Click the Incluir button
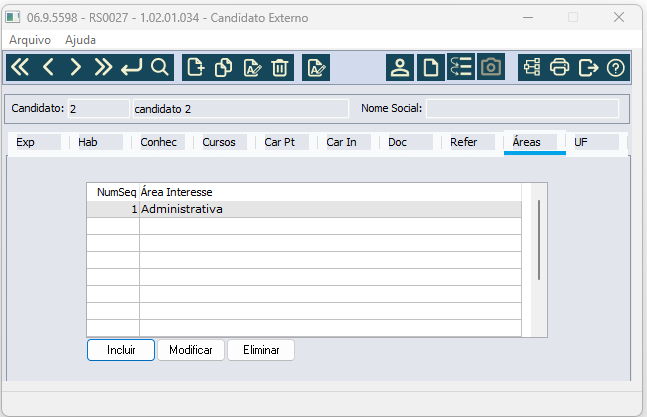The height and width of the screenshot is (417, 647). [121, 350]
